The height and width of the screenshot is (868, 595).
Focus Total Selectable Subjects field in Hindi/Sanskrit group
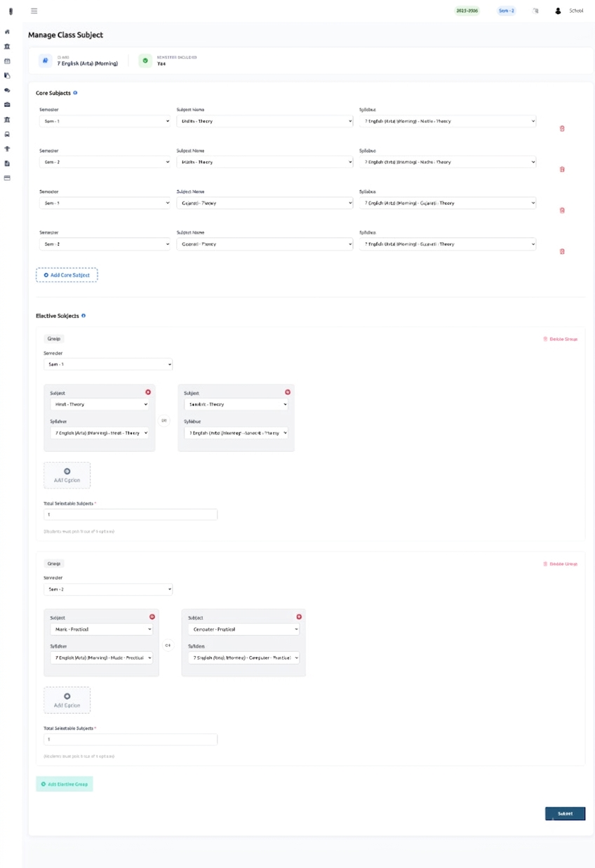tap(131, 514)
